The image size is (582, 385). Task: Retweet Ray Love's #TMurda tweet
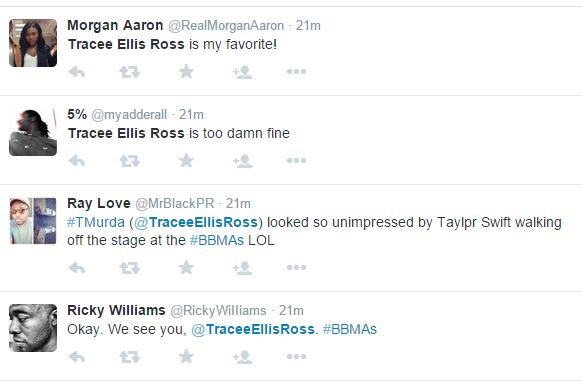(130, 268)
